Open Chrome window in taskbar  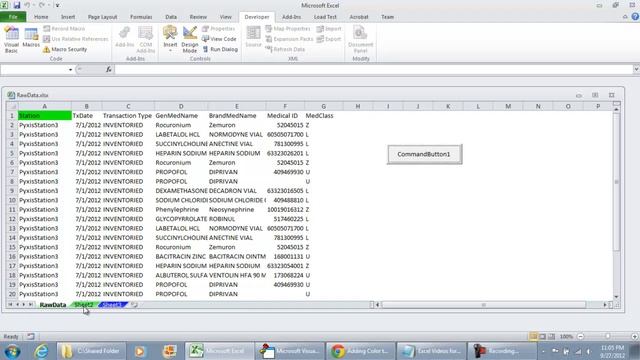point(360,351)
